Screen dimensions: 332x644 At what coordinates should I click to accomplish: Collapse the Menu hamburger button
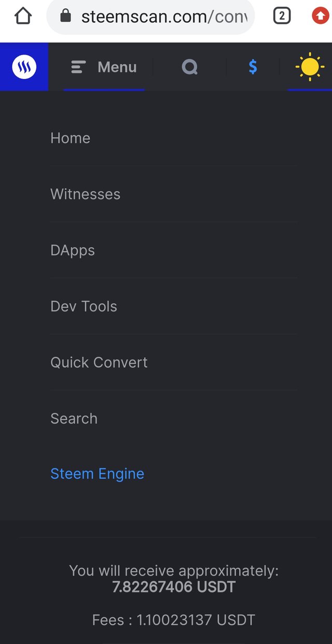(104, 67)
